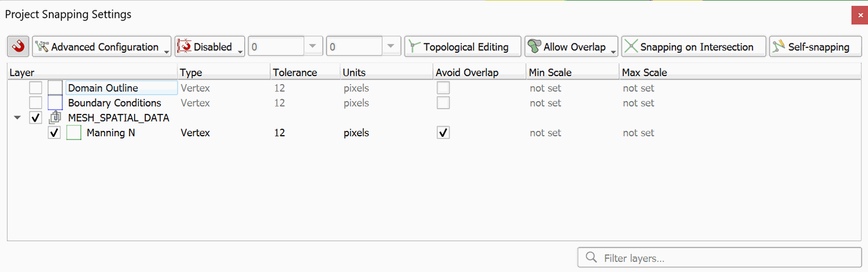Open the Disabled snapping type dropdown
This screenshot has width=868, height=272.
pyautogui.click(x=209, y=47)
